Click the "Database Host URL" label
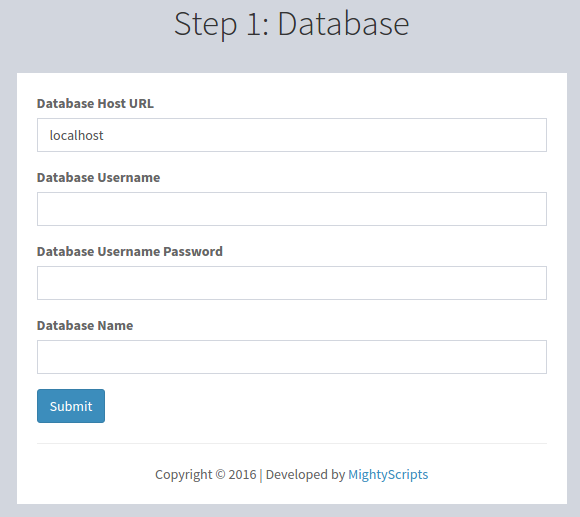The image size is (580, 517). tap(95, 104)
